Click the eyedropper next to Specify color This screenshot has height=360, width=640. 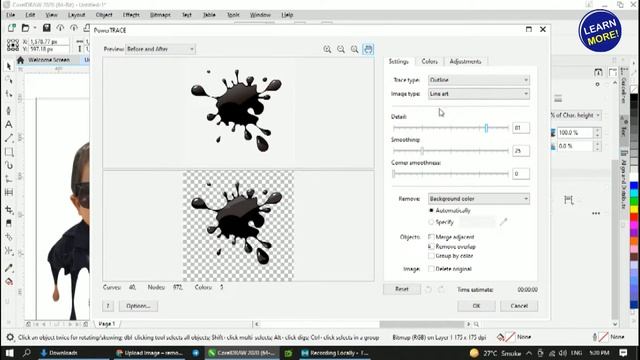(x=503, y=222)
